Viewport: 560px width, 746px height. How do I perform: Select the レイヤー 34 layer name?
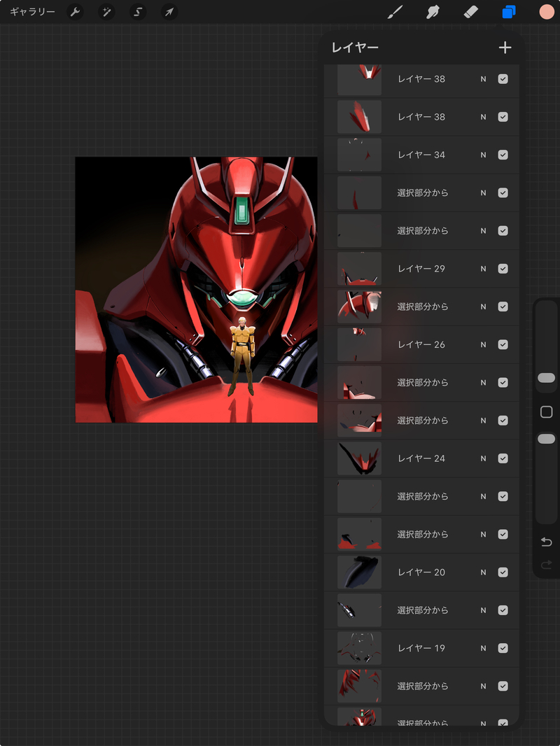(x=421, y=155)
